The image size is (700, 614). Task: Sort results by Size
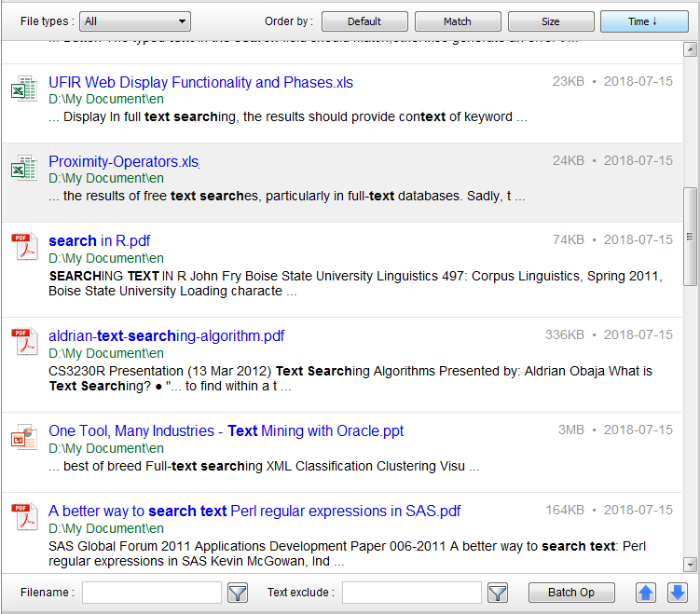551,21
